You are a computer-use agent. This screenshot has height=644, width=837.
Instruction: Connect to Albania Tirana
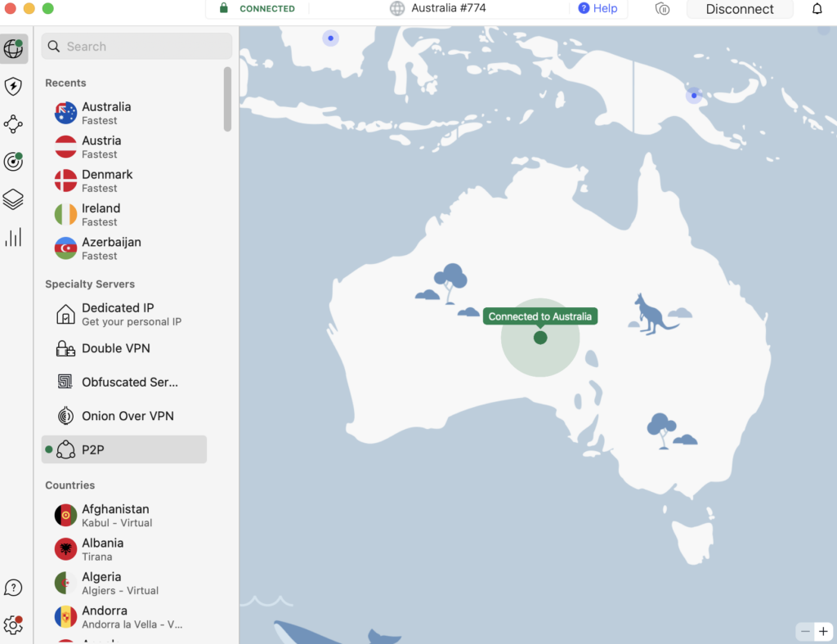pos(124,549)
